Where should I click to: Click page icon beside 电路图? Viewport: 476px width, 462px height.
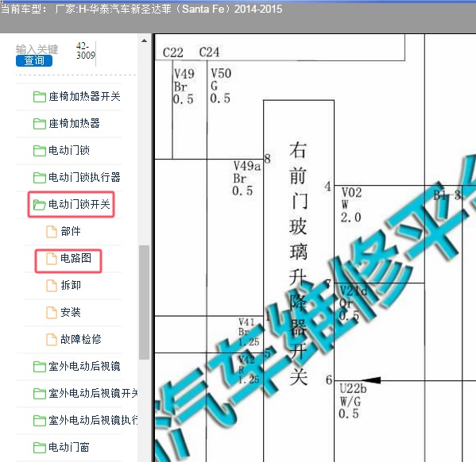pyautogui.click(x=52, y=259)
